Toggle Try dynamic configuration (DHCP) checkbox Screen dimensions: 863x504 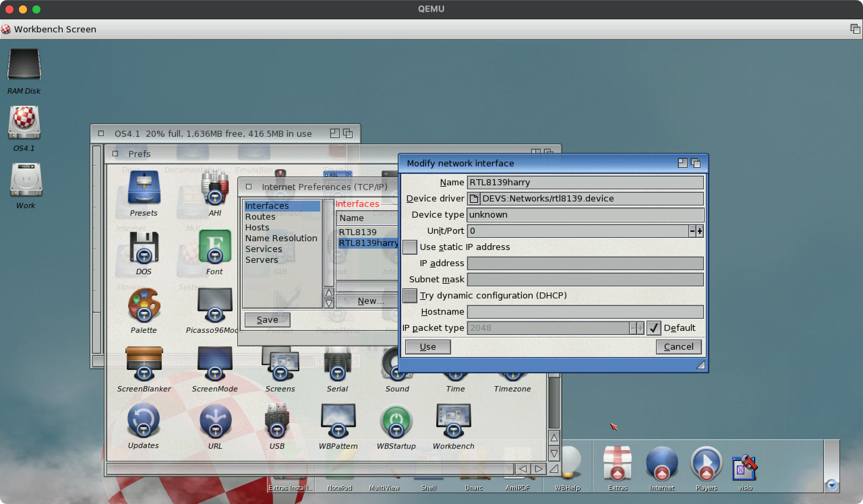tap(410, 295)
